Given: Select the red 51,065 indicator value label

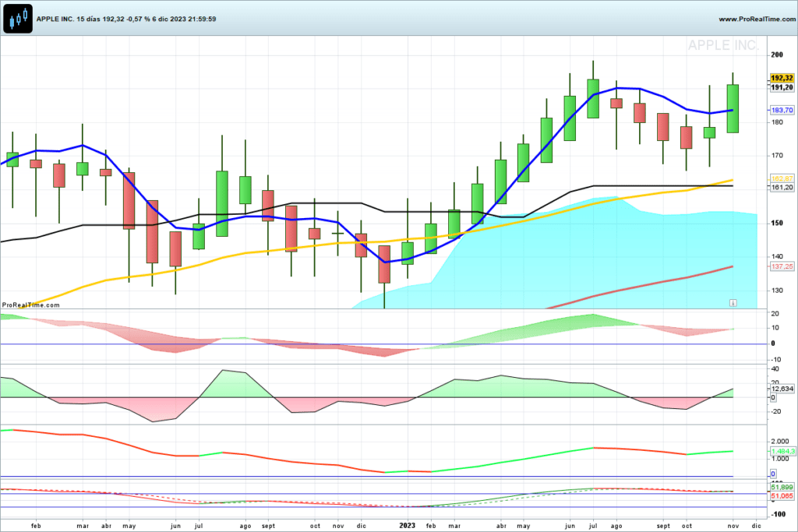Looking at the screenshot, I should (x=782, y=496).
